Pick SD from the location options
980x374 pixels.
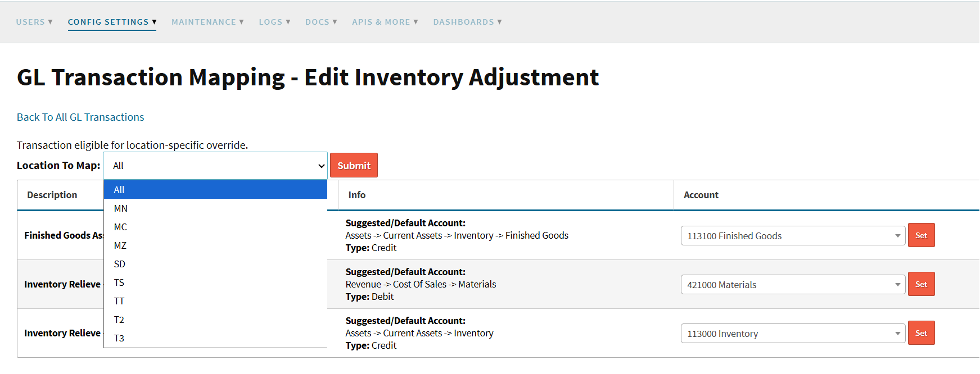[x=120, y=264]
